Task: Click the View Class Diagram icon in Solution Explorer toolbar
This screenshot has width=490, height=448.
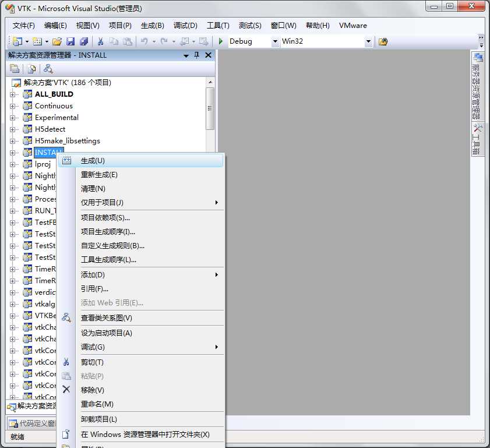Action: click(48, 68)
